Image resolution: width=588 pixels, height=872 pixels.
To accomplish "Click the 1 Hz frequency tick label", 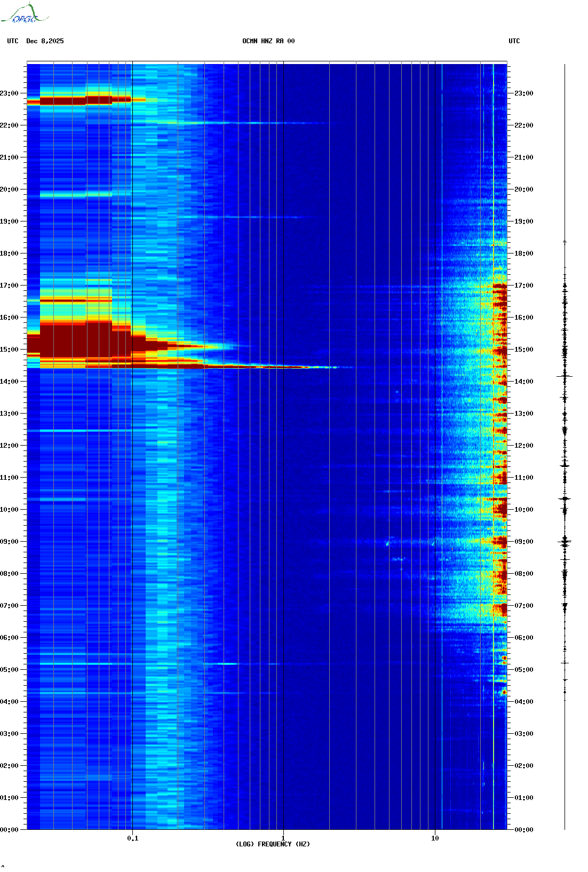I will click(283, 838).
